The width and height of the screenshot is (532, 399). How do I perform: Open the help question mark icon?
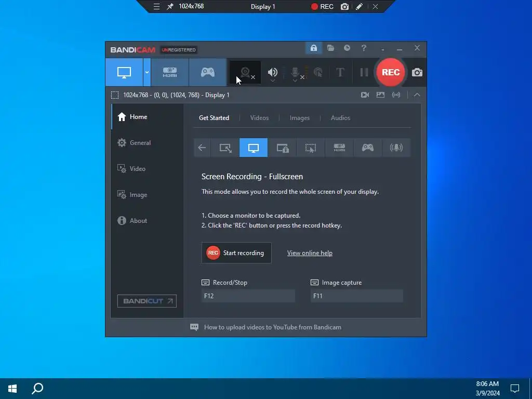tap(364, 48)
